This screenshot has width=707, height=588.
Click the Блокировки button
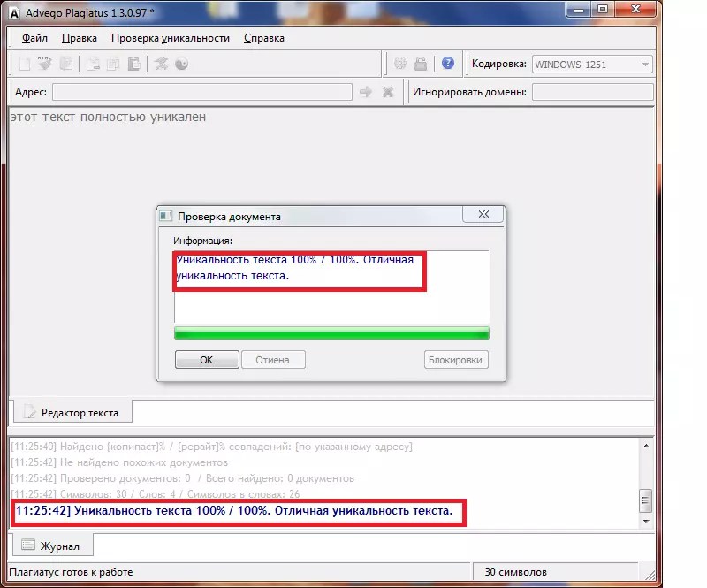(x=456, y=360)
